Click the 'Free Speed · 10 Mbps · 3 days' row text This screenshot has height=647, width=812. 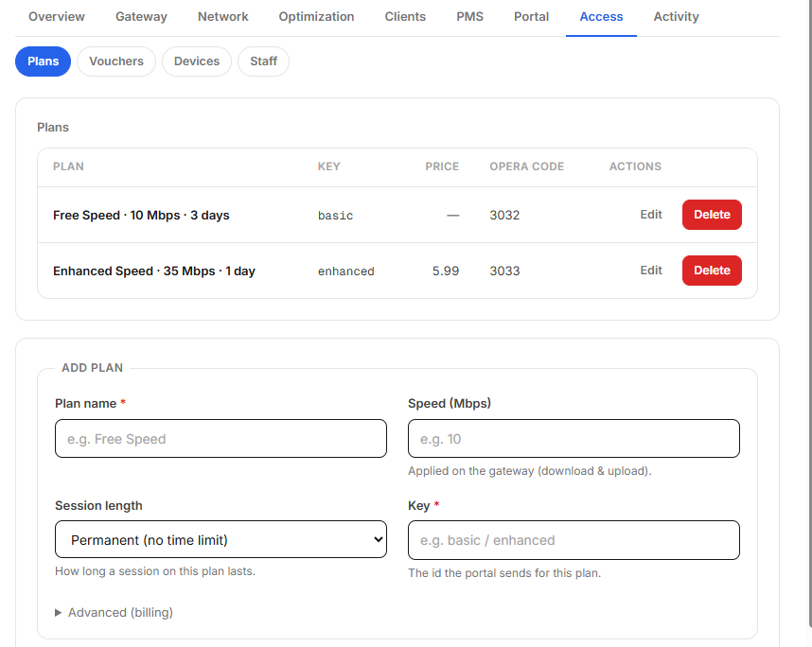tap(141, 216)
